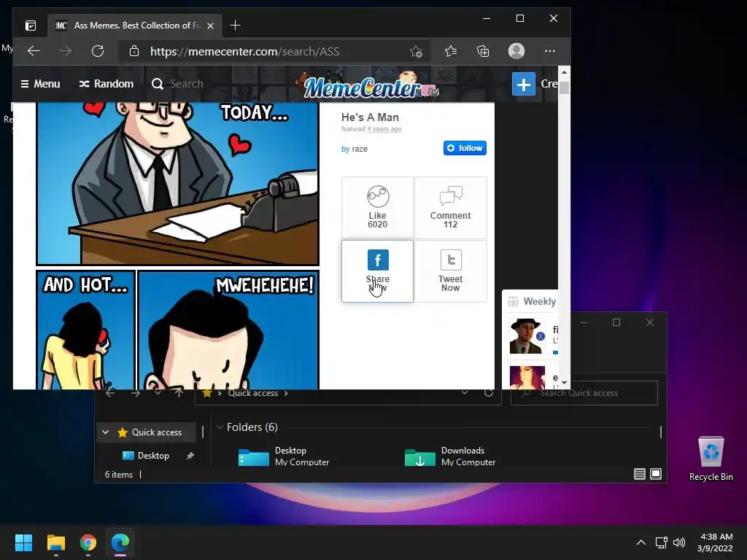Open Edge Settings and more menu
747x560 pixels.
pos(550,51)
